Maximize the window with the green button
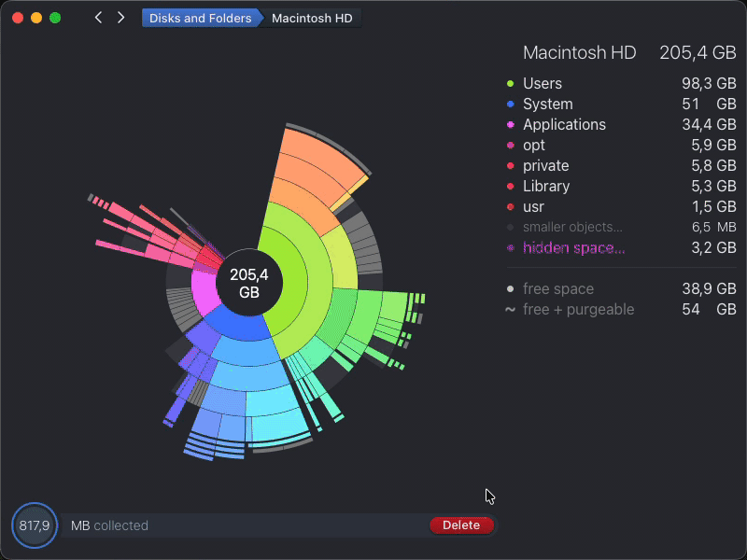 click(x=55, y=18)
